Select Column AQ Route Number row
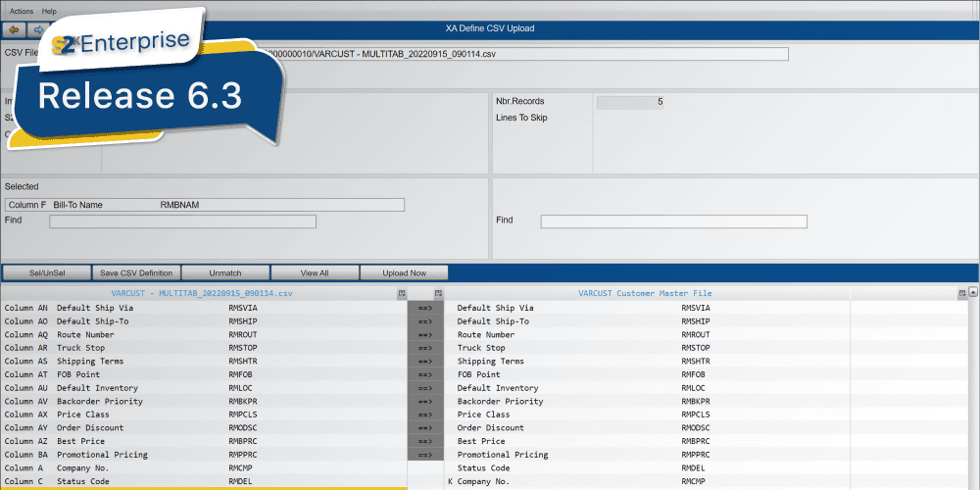This screenshot has height=490, width=980. [204, 335]
